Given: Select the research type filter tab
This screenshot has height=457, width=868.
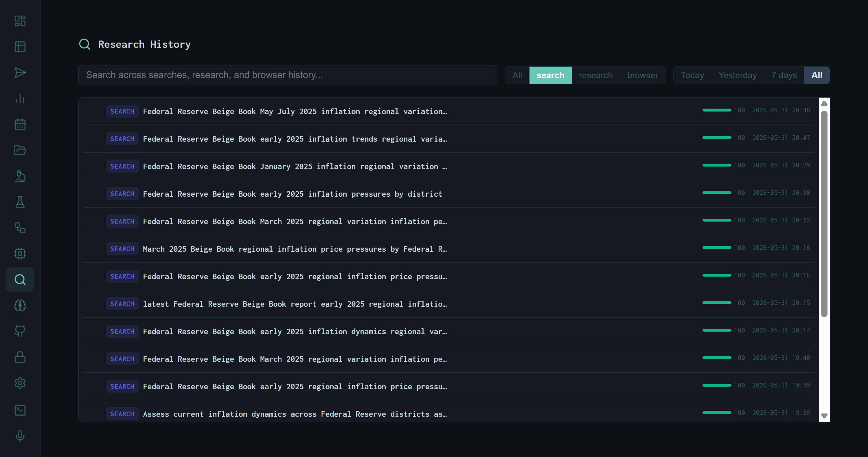Looking at the screenshot, I should [x=595, y=75].
